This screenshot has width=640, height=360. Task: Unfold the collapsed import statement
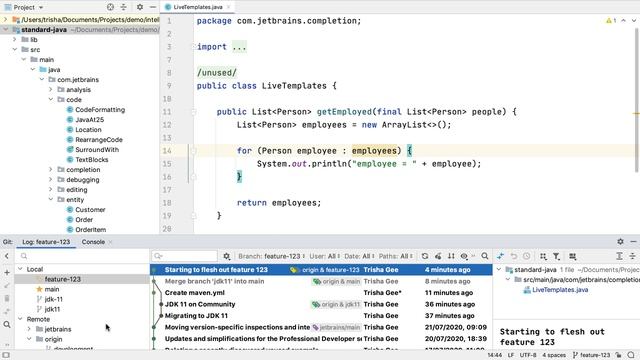click(x=239, y=47)
